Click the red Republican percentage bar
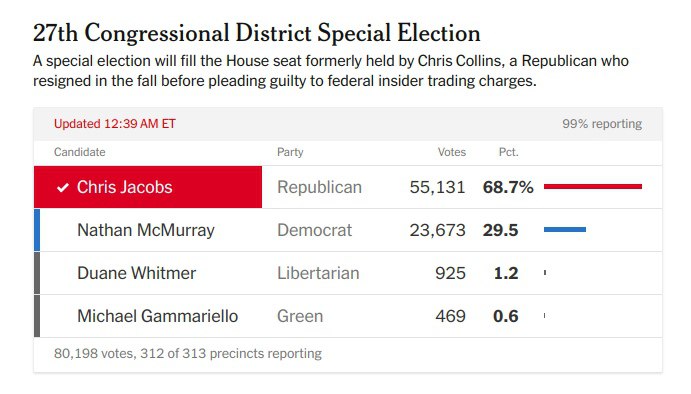The width and height of the screenshot is (691, 394). click(593, 186)
